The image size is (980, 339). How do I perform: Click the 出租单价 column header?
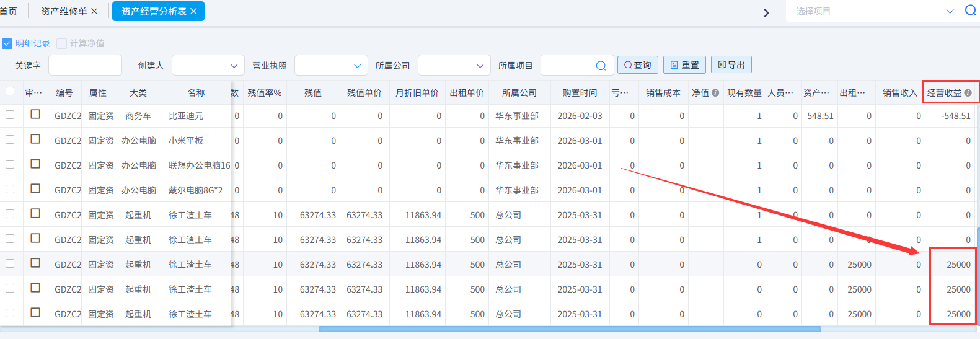467,92
